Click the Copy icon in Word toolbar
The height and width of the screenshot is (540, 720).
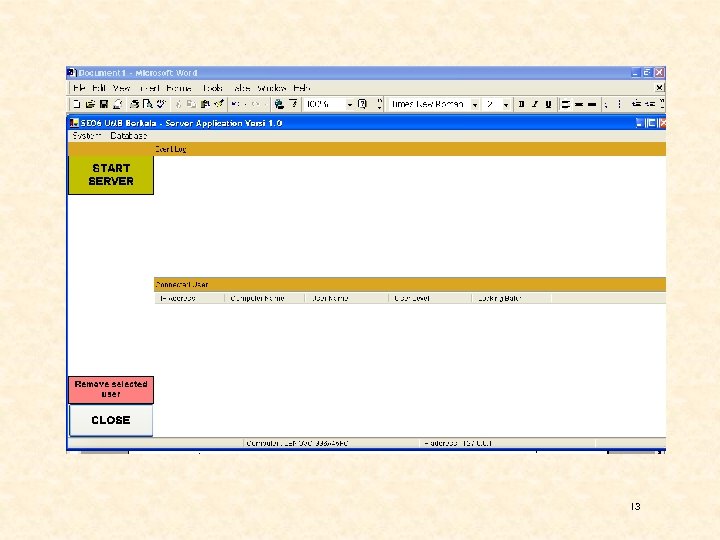[x=191, y=104]
